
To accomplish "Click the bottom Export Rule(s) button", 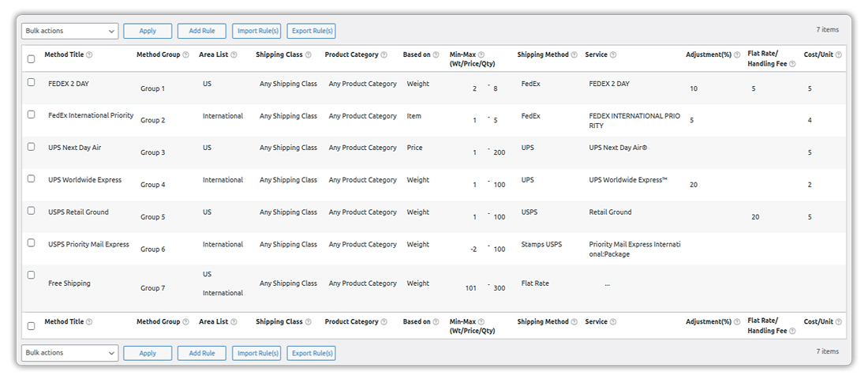I will [311, 353].
